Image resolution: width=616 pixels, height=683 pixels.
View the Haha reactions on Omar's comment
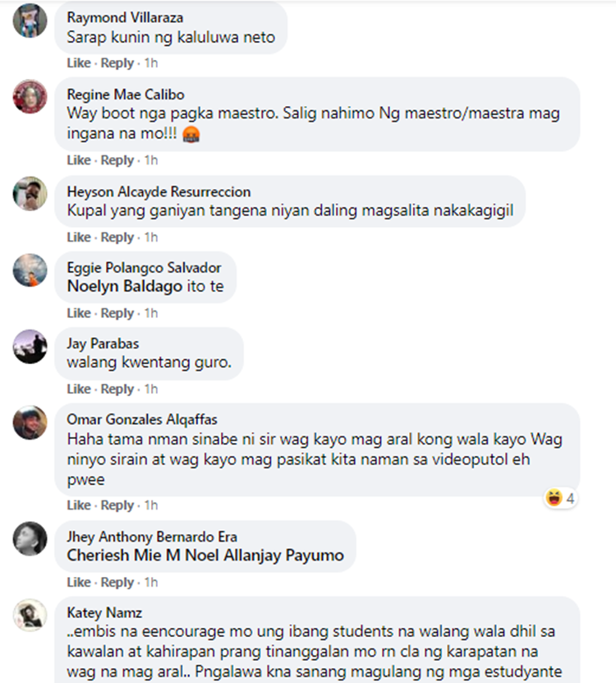[561, 498]
